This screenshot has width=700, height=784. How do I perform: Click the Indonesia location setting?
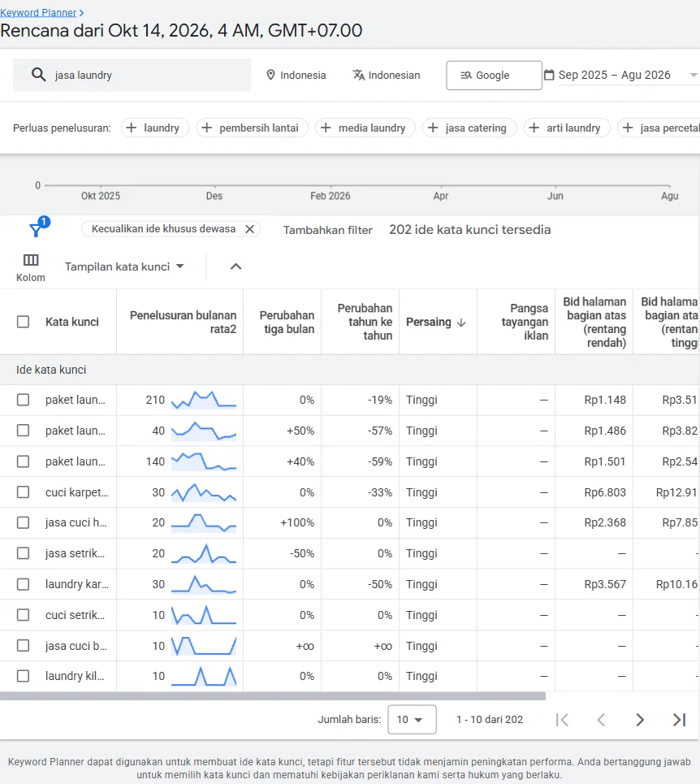296,75
